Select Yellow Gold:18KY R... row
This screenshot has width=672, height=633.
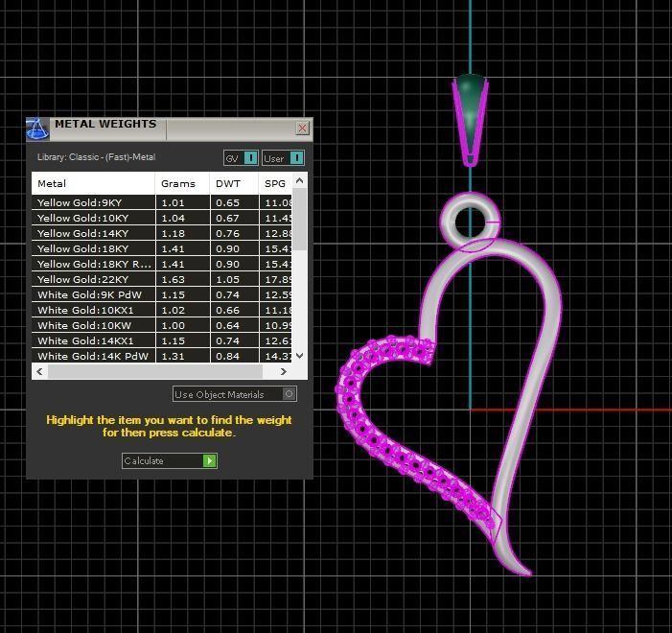click(x=162, y=264)
